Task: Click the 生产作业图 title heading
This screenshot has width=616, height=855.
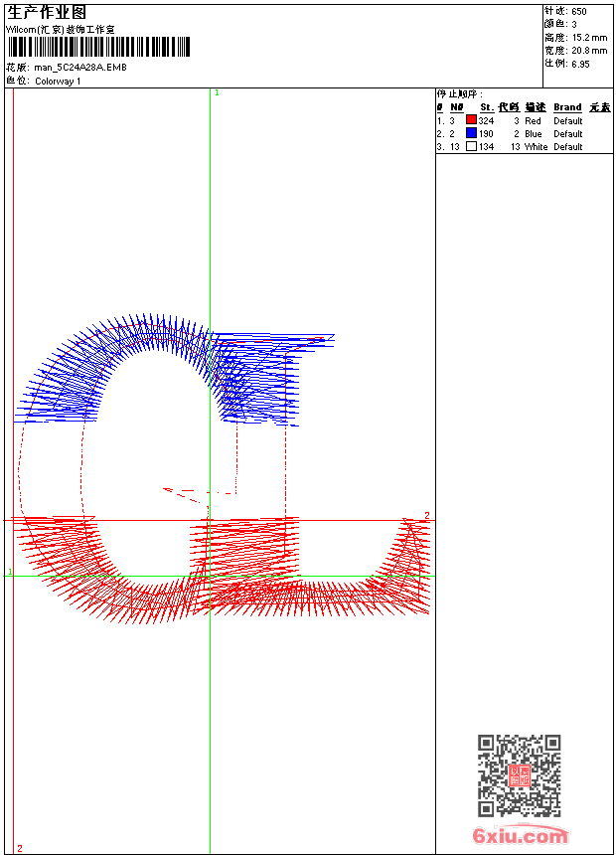Action: point(47,12)
